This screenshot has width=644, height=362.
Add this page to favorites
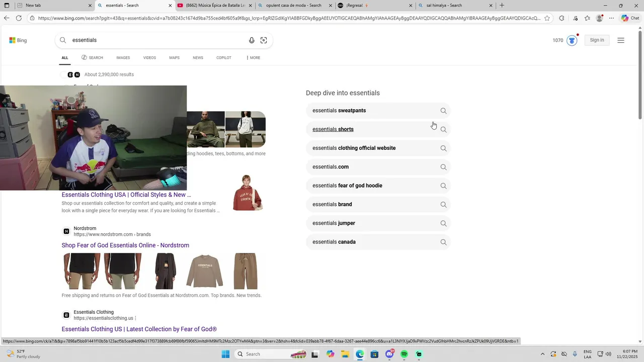[547, 18]
